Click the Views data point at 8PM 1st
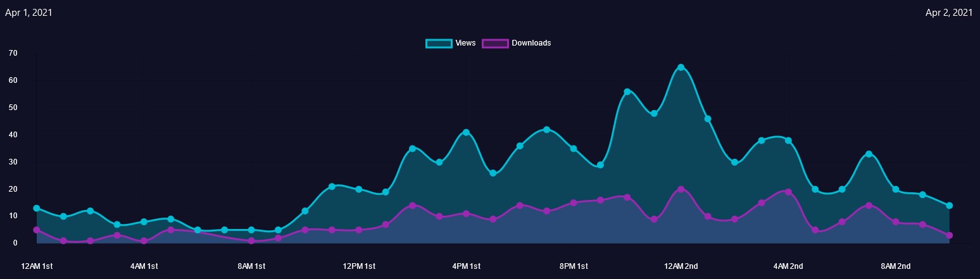Viewport: 980px width, 279px height. (x=574, y=149)
